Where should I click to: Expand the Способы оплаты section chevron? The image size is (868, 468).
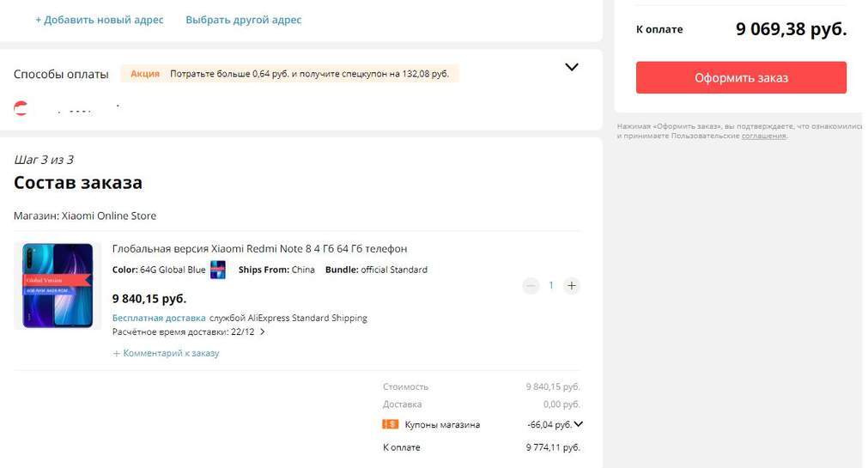572,67
